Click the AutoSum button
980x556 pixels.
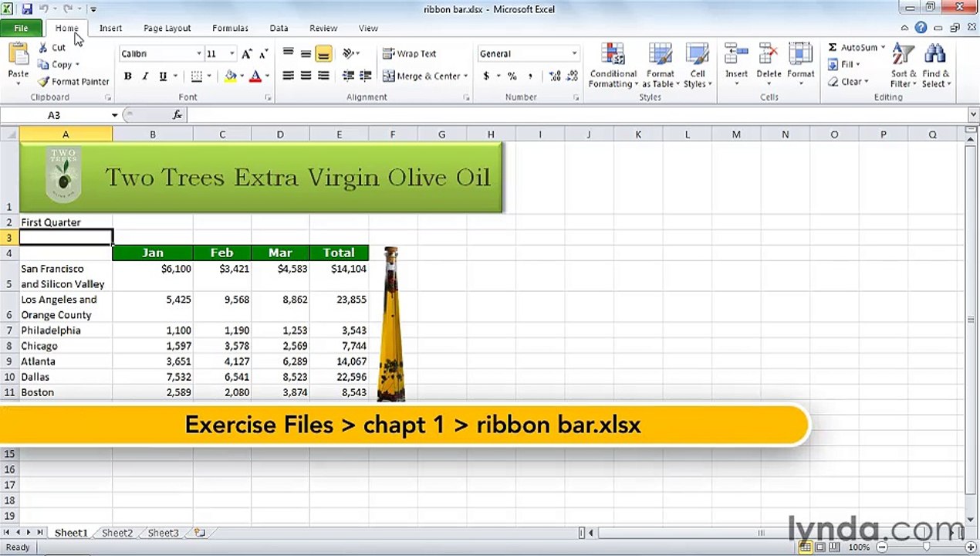coord(852,48)
